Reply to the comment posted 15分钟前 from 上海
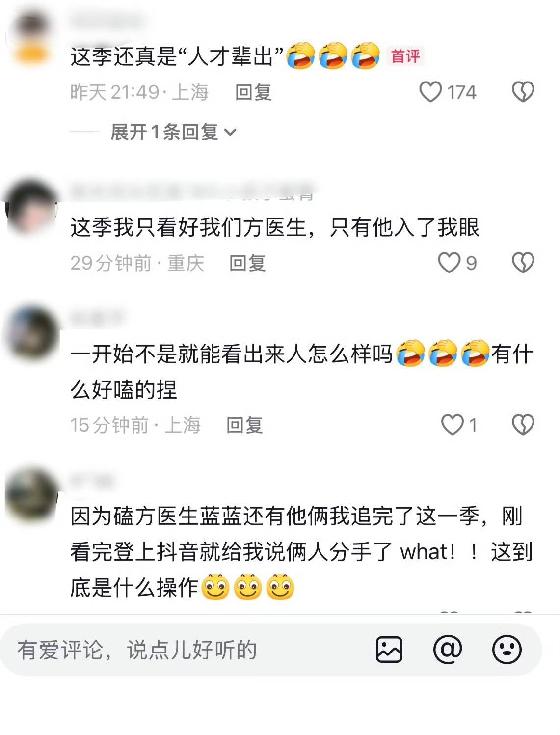The image size is (560, 735). pos(244,425)
